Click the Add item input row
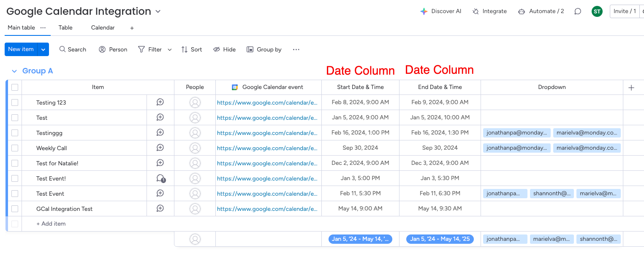The image size is (644, 256). click(x=51, y=224)
